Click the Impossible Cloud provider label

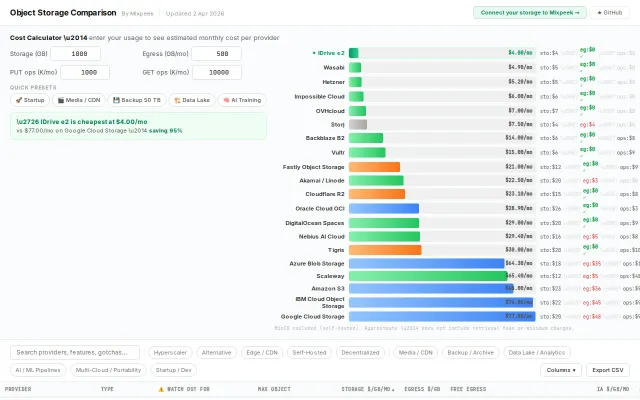pyautogui.click(x=319, y=97)
